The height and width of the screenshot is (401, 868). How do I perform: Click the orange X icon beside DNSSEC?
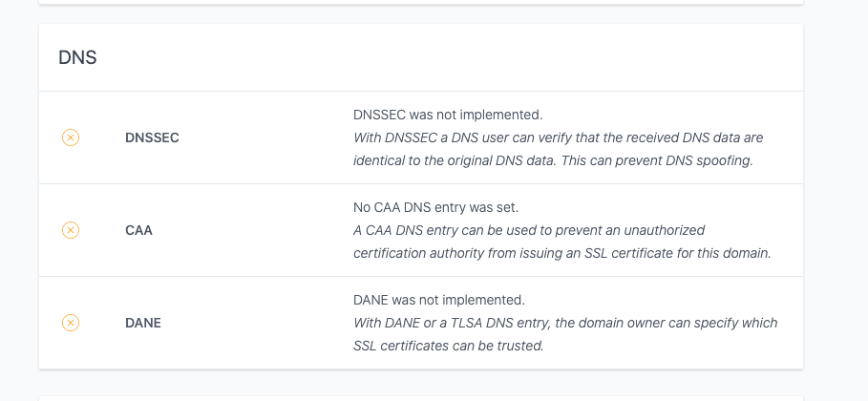pyautogui.click(x=71, y=137)
